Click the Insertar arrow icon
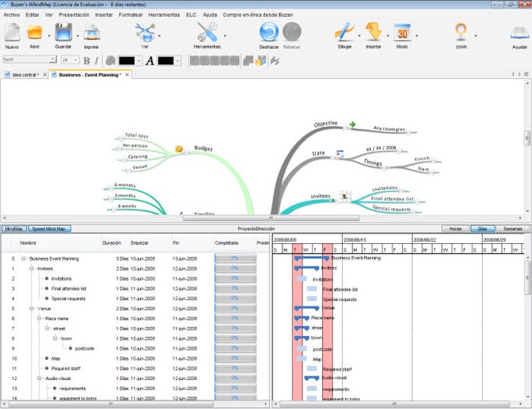Image resolution: width=532 pixels, height=409 pixels. (x=373, y=32)
